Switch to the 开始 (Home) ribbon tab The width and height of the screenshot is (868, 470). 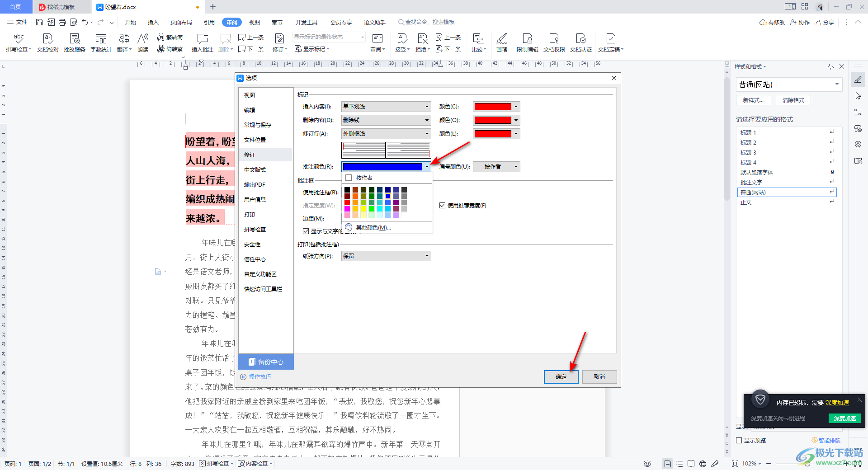tap(131, 22)
